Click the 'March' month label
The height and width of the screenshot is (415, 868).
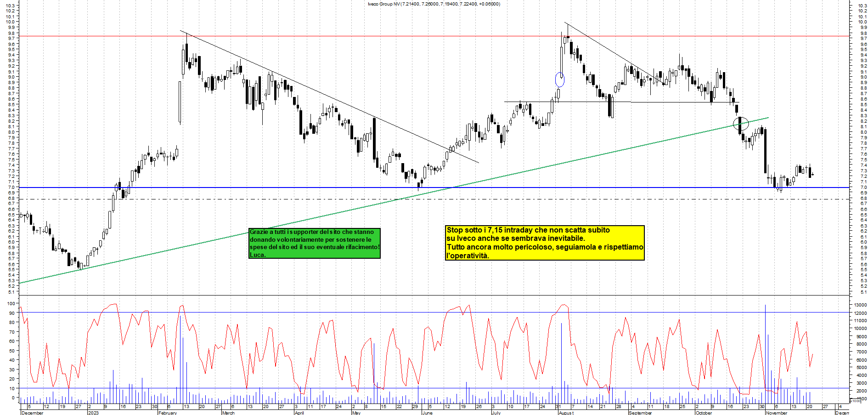(228, 413)
